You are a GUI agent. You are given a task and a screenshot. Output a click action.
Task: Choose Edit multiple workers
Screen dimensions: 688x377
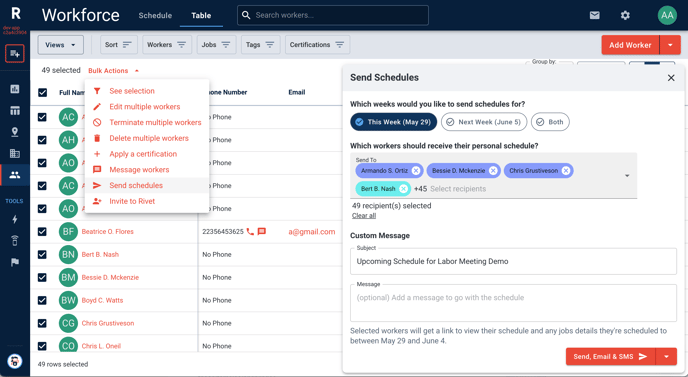point(147,107)
